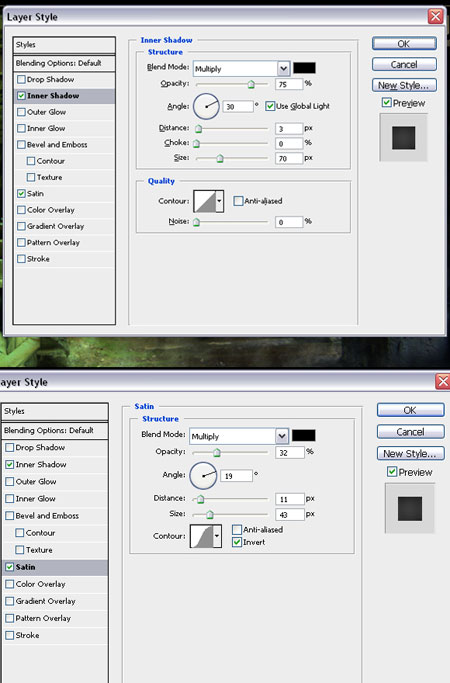Image resolution: width=450 pixels, height=683 pixels.
Task: Tick Inner Glow checkbox in top dialog
Action: pos(21,128)
